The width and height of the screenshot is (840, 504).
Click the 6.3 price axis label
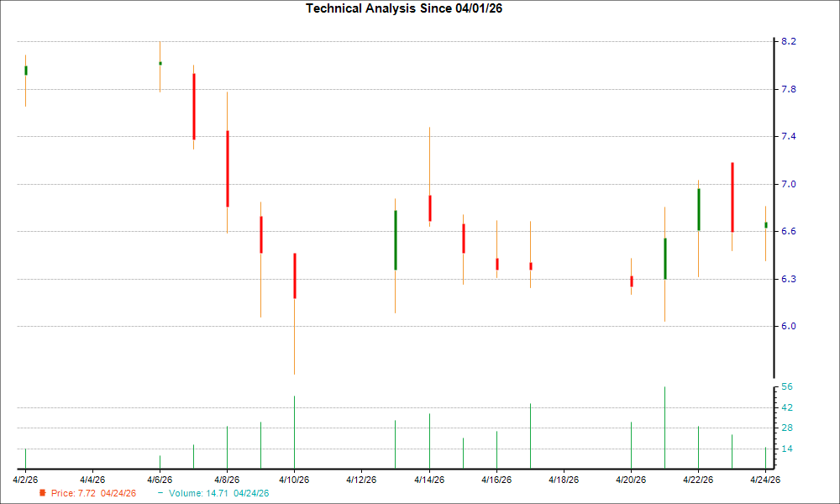[789, 279]
